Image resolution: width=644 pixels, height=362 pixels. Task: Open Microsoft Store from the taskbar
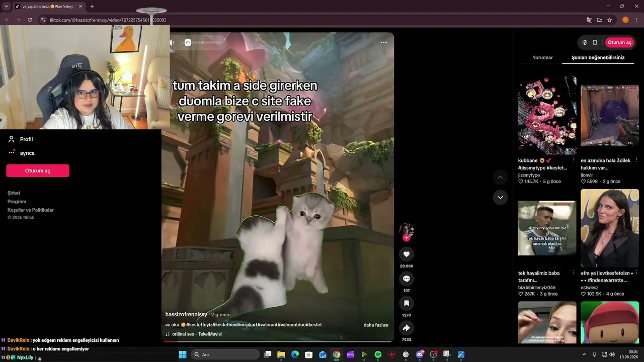point(309,354)
